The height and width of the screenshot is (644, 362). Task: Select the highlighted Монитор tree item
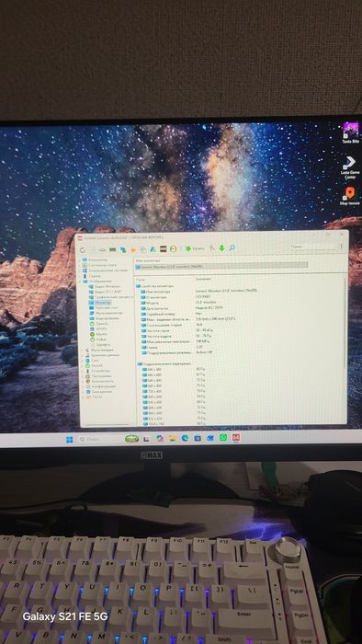99,303
